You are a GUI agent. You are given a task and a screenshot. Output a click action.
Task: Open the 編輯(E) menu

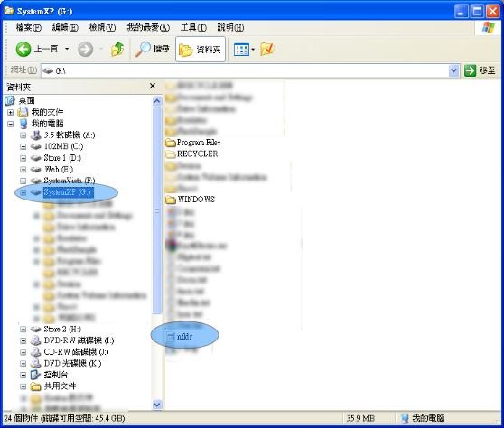click(65, 28)
